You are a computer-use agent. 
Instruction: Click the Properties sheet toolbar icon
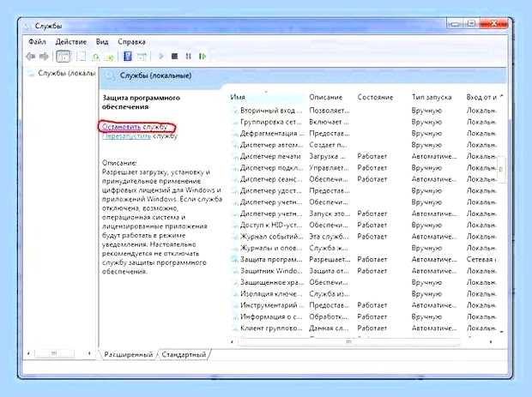(82, 57)
